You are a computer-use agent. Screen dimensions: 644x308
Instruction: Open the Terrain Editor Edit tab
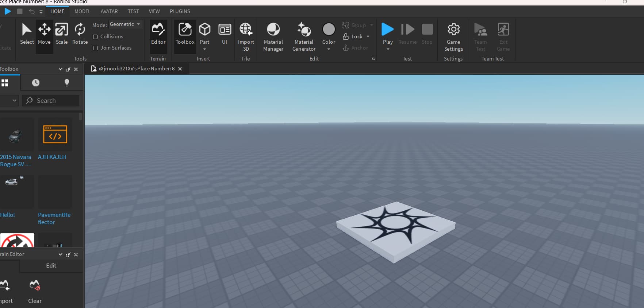[x=51, y=266]
